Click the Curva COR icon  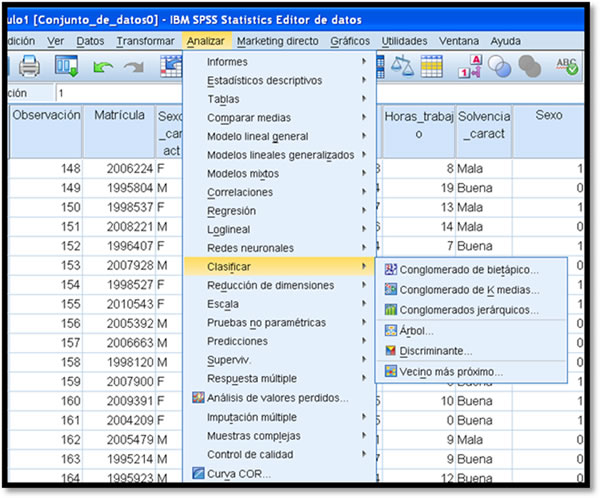pyautogui.click(x=198, y=473)
